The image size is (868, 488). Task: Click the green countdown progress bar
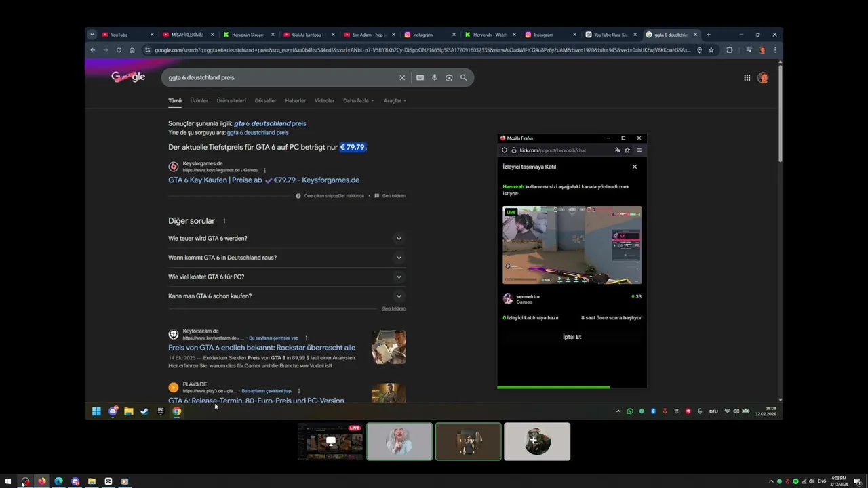tap(553, 387)
